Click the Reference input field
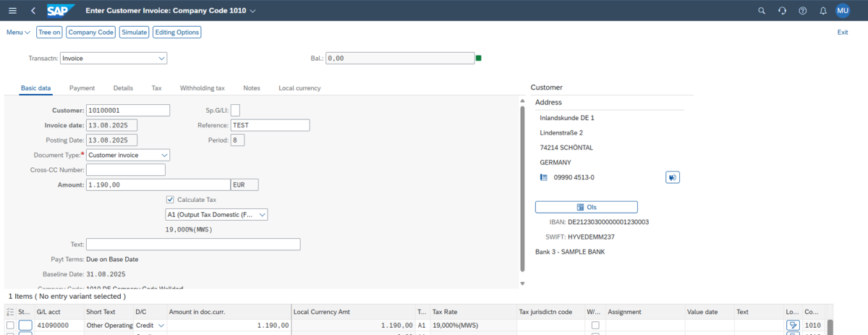This screenshot has width=868, height=335. tap(270, 125)
